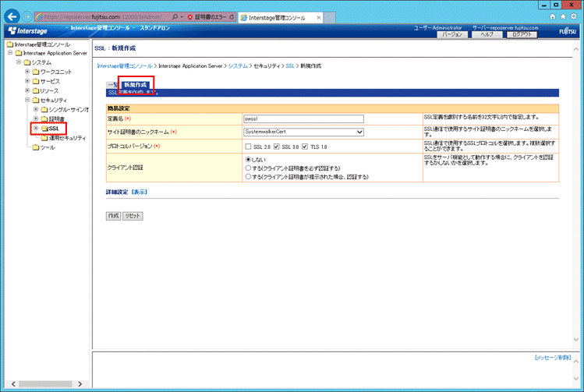Click the Fujitsu logo in header
This screenshot has width=584, height=392.
click(x=568, y=31)
